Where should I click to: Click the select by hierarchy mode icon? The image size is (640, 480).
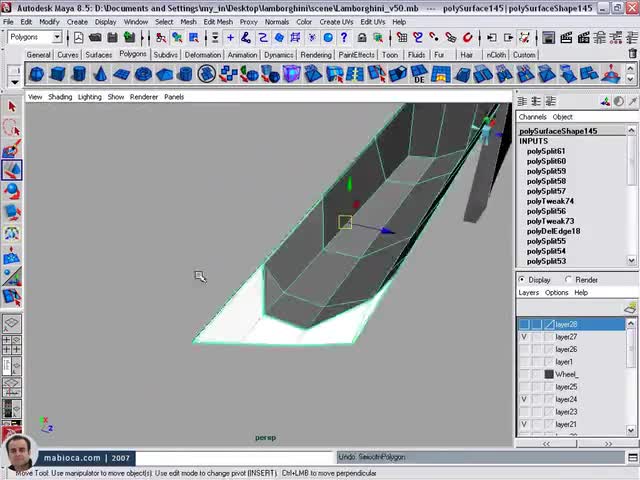pos(161,38)
